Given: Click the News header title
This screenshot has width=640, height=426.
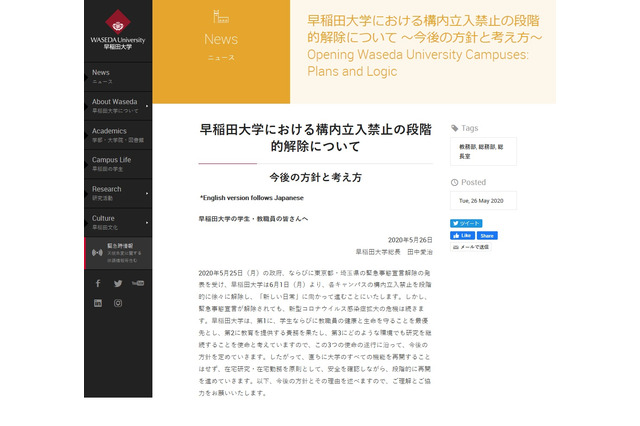Looking at the screenshot, I should pyautogui.click(x=221, y=39).
